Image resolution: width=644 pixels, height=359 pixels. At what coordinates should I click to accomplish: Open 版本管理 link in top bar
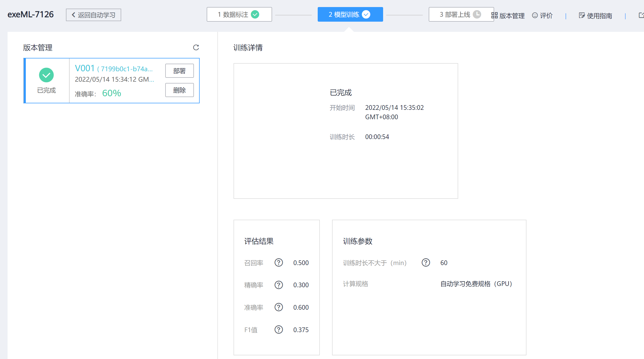click(x=512, y=16)
